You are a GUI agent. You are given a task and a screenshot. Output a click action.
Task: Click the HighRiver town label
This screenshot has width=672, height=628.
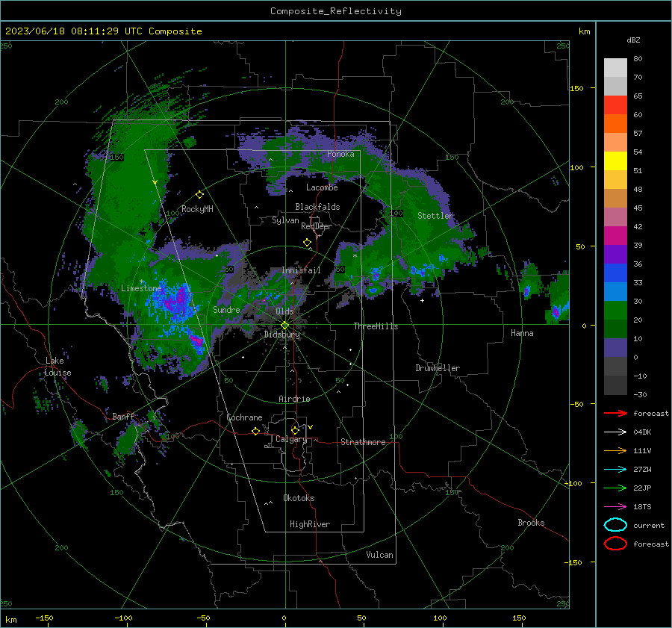(x=310, y=524)
